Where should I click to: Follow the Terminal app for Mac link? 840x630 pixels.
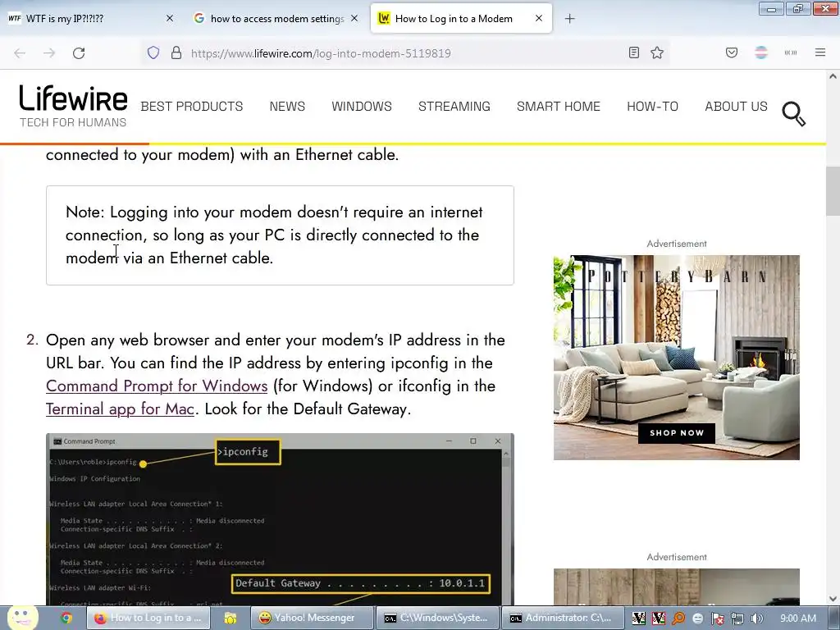tap(120, 409)
